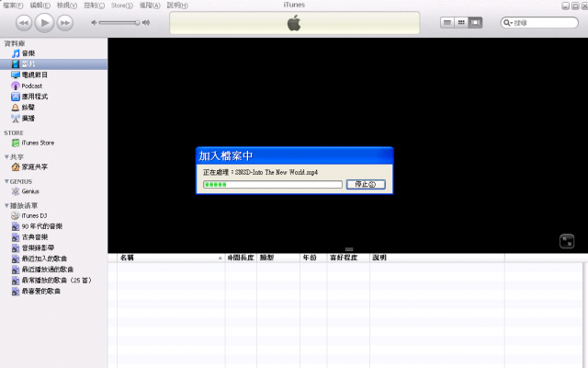Open the 檔案(F) menu
The width and height of the screenshot is (588, 368).
click(x=13, y=6)
